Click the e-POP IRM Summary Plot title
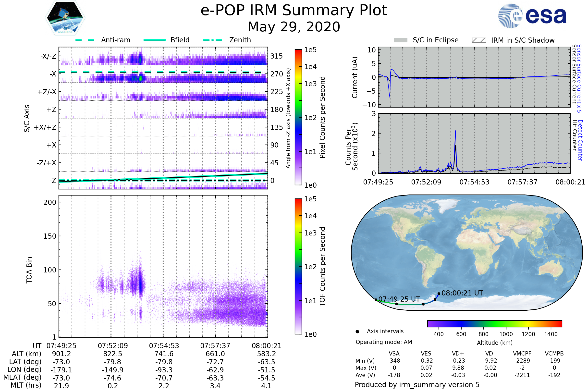This screenshot has height=392, width=588. (294, 11)
